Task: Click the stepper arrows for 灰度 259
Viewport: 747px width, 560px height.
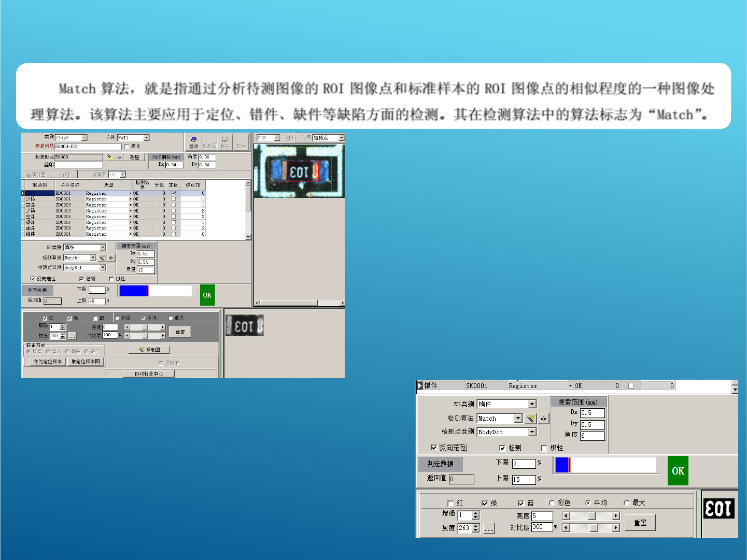Action: pyautogui.click(x=63, y=336)
